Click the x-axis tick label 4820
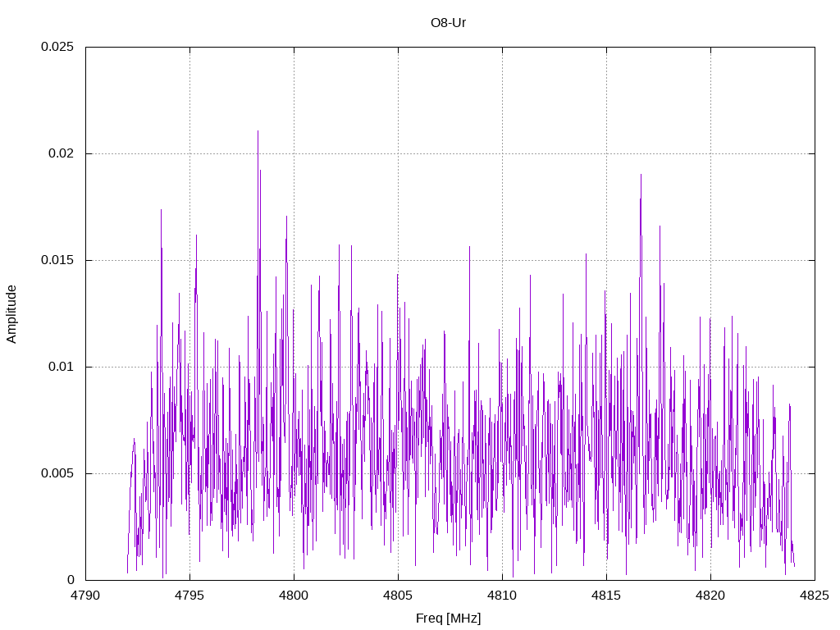The height and width of the screenshot is (630, 840). tap(711, 596)
